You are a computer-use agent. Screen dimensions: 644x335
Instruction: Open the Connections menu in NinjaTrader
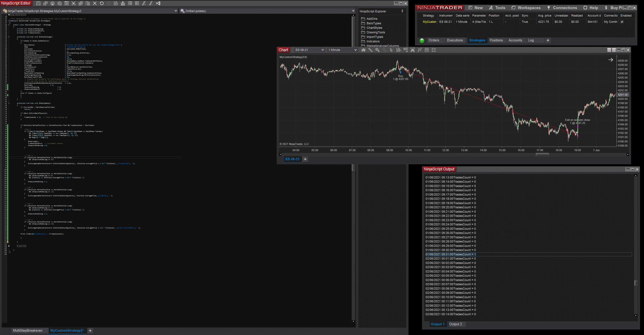click(x=562, y=8)
